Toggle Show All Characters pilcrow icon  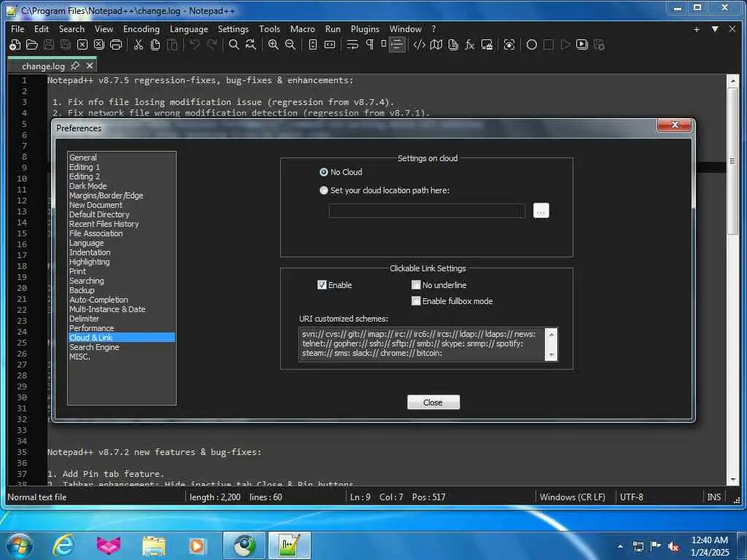tap(369, 44)
